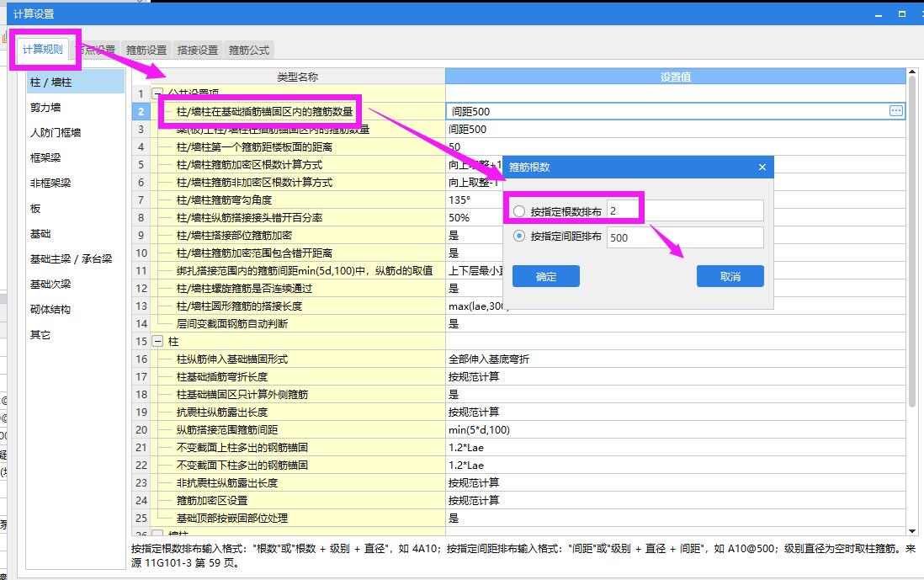Viewport: 924px width, 580px height.
Task: Click the rebar count field showing 2
Action: tap(685, 211)
